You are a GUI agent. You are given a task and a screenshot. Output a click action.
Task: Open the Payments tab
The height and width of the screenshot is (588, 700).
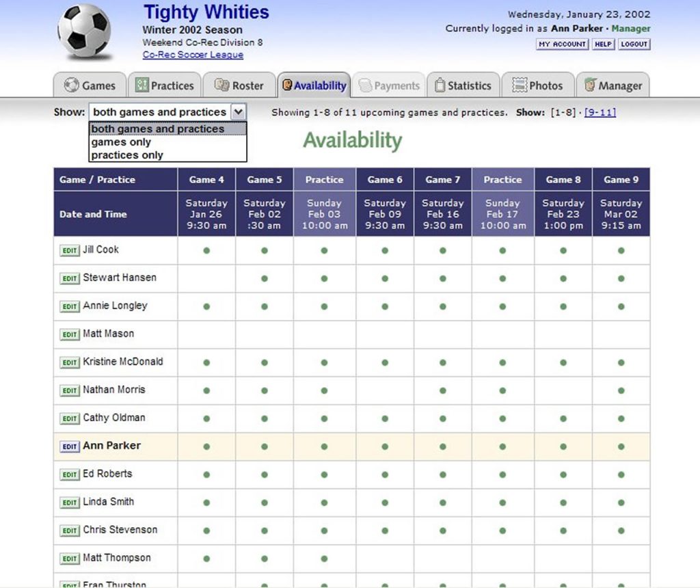point(389,85)
